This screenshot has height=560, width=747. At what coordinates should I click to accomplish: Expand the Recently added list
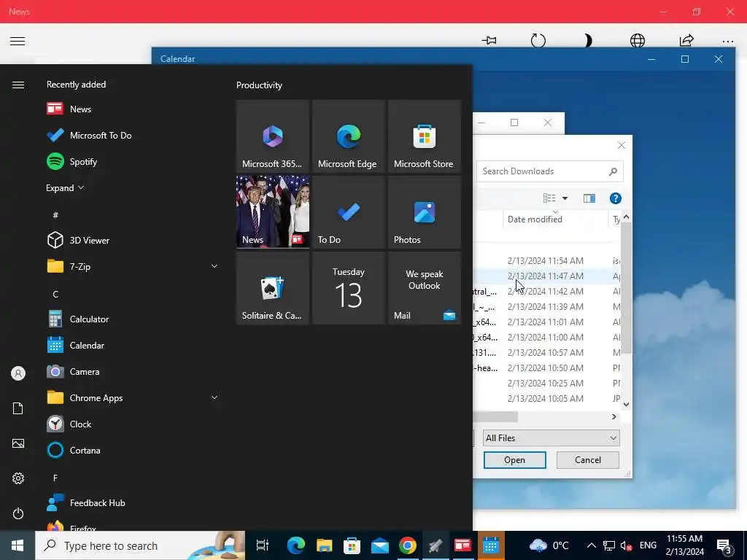pyautogui.click(x=65, y=187)
